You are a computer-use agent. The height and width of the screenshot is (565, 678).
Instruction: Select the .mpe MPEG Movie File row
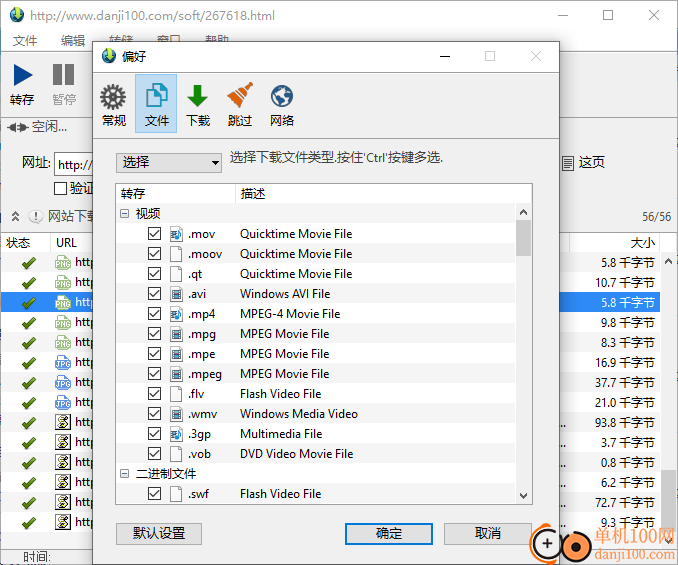(316, 354)
